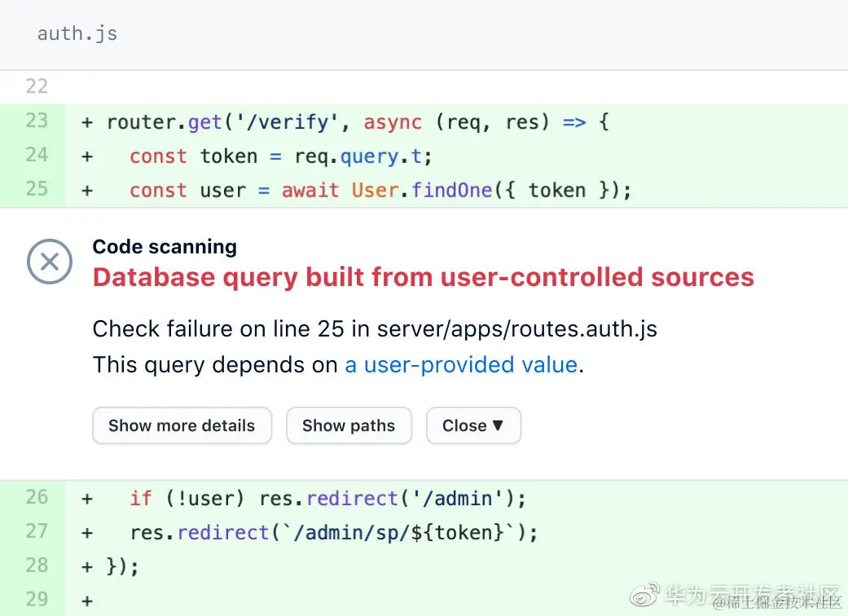Click Show paths for the query alert
The width and height of the screenshot is (848, 616).
coord(349,425)
